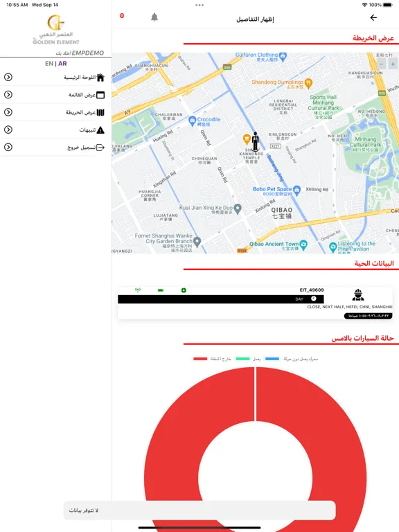399x532 pixels.
Task: Expand arrow for تنبيهات menu item
Action: pyautogui.click(x=8, y=130)
